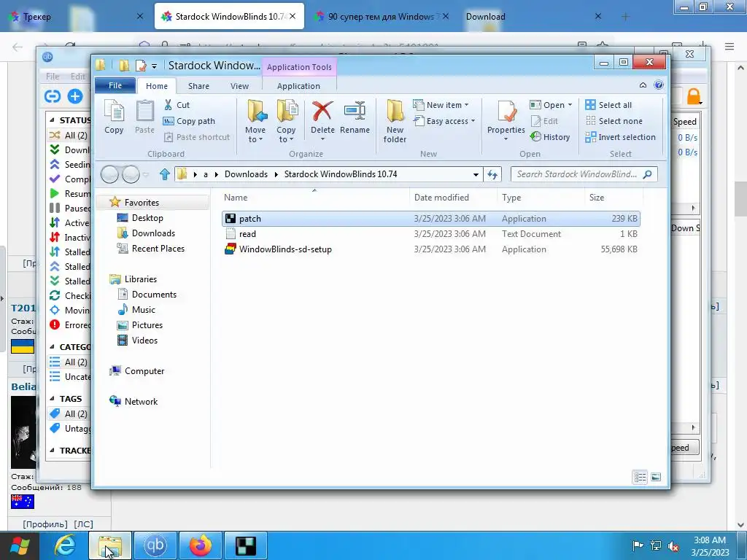Switch to the Трекер browser tab
The image size is (747, 560).
click(75, 17)
